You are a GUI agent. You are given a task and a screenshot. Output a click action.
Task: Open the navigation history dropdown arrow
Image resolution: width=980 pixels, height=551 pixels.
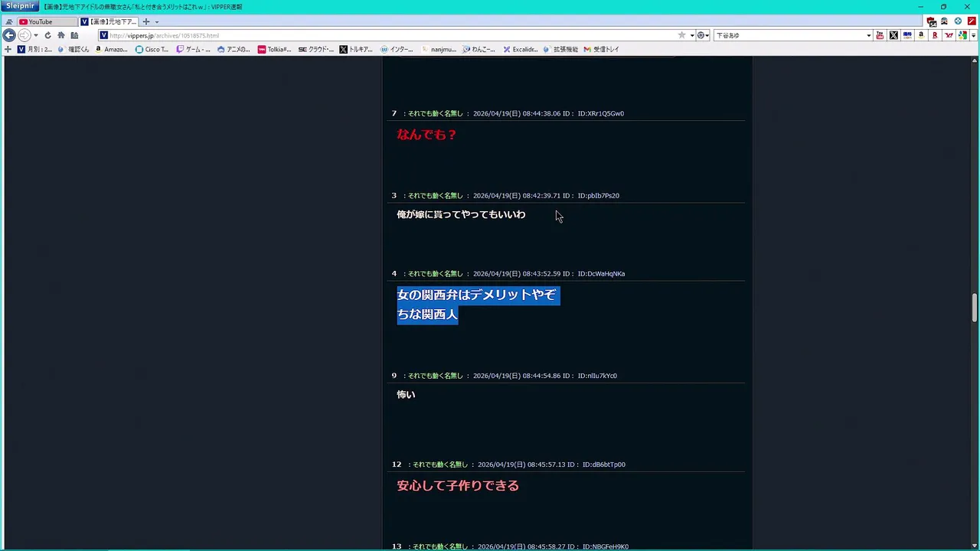(x=35, y=35)
